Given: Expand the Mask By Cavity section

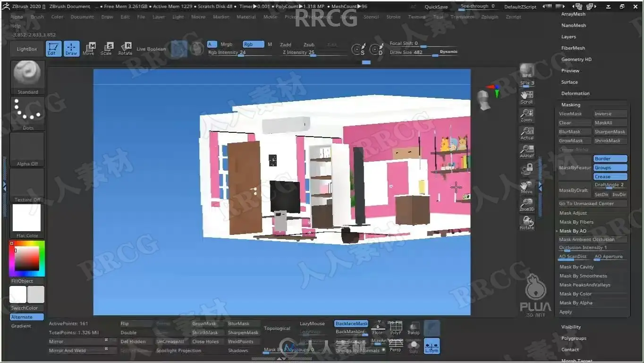Looking at the screenshot, I should click(576, 267).
